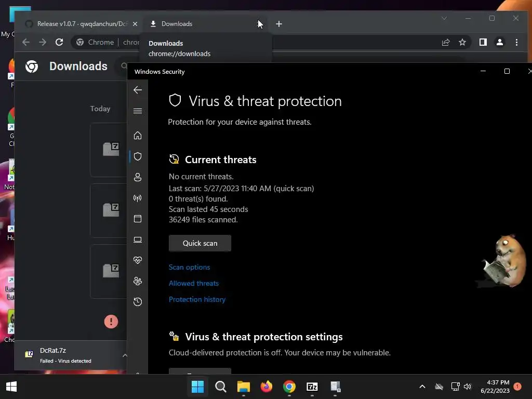Open Firewall & network protection icon
The height and width of the screenshot is (399, 532).
pyautogui.click(x=138, y=198)
